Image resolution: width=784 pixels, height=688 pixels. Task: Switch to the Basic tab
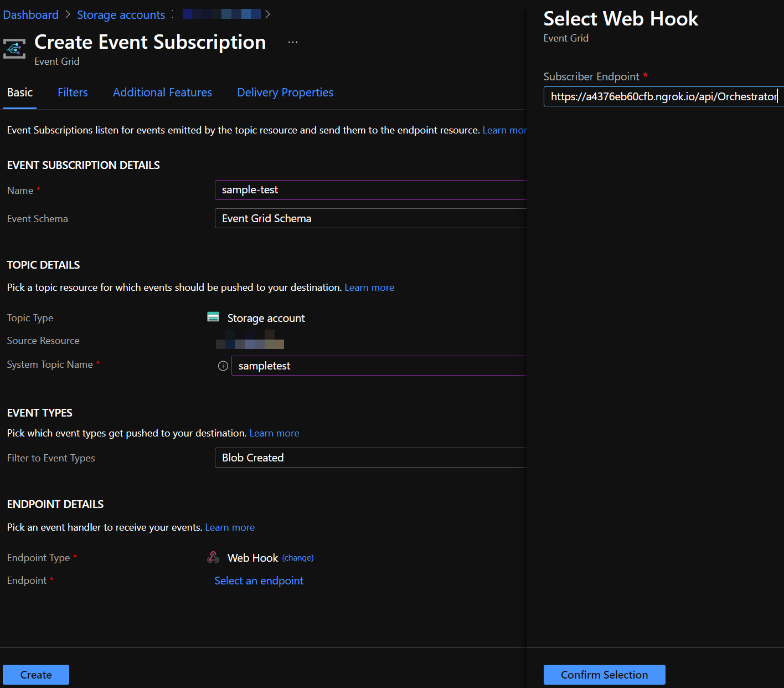(x=20, y=93)
